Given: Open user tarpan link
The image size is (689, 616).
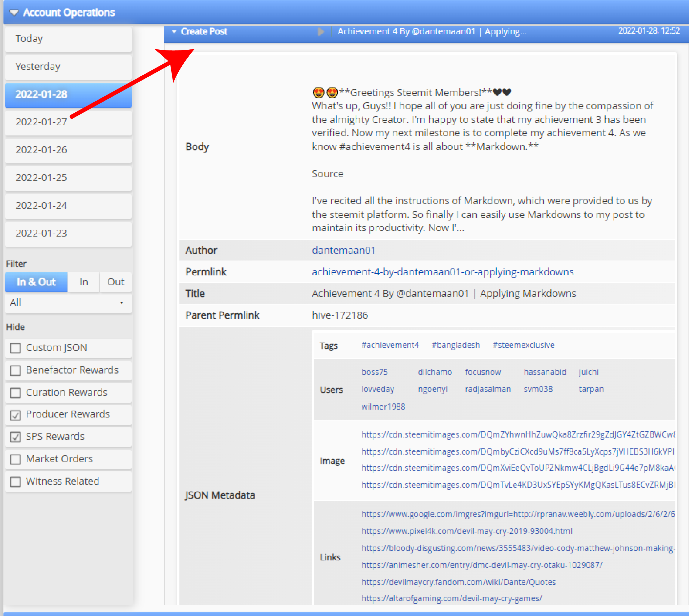Looking at the screenshot, I should [591, 389].
